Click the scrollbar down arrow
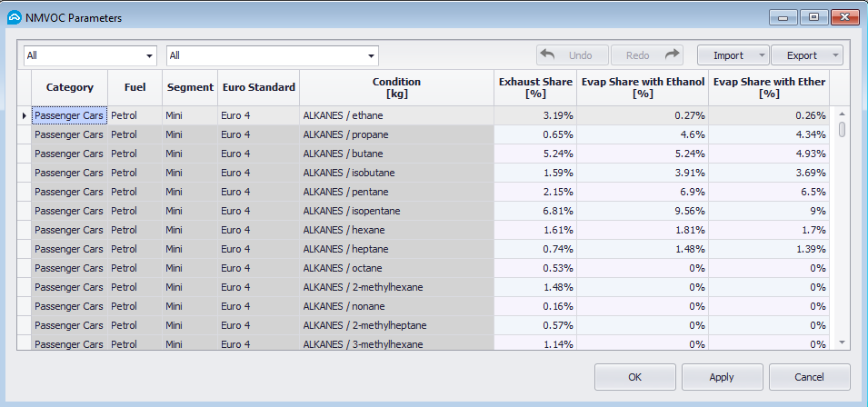The height and width of the screenshot is (407, 868). coord(842,342)
